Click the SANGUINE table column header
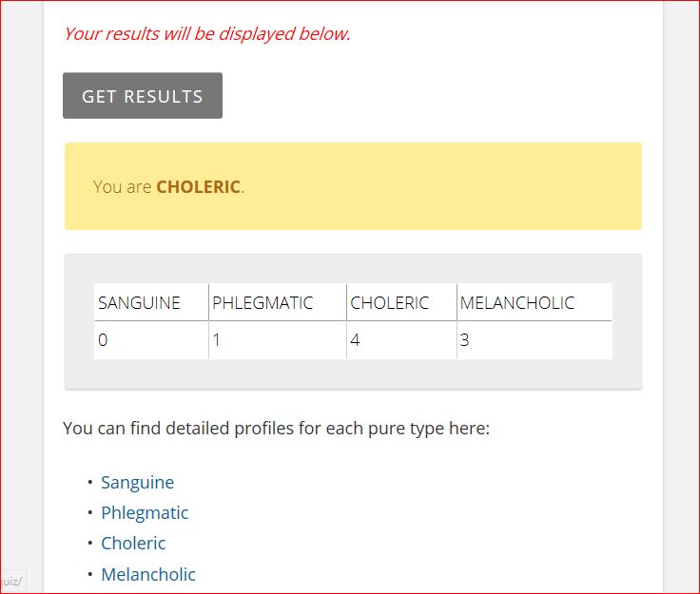Viewport: 700px width, 594px height. [139, 303]
